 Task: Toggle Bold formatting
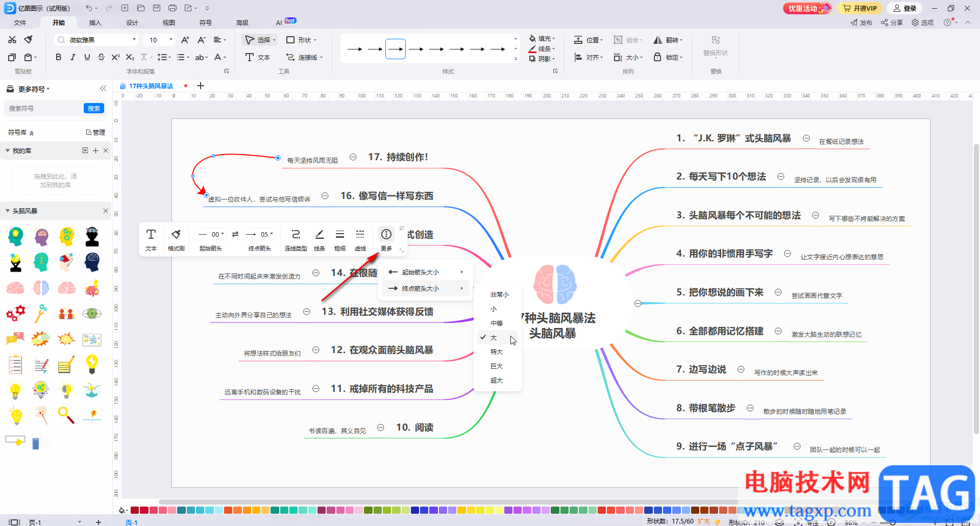[58, 57]
